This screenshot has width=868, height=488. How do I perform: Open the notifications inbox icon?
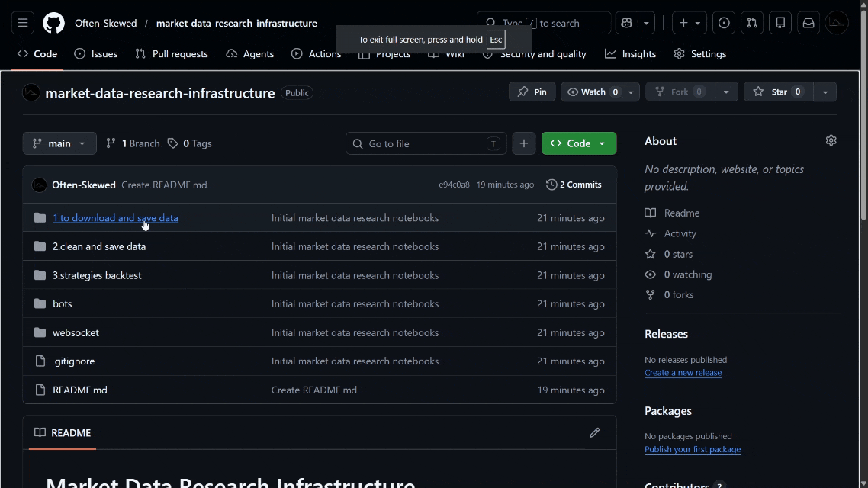[x=809, y=23]
